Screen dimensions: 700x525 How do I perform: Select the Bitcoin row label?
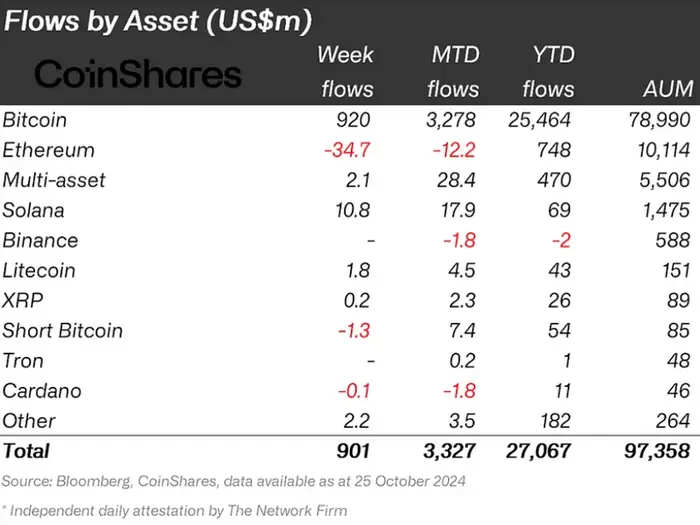(35, 120)
